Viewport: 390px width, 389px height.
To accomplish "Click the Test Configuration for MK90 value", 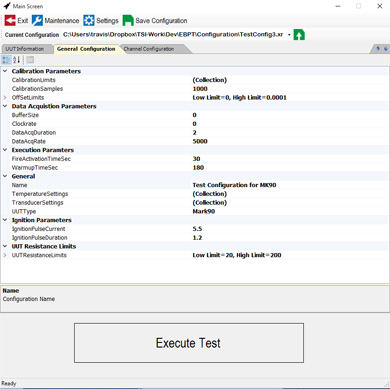I will [x=234, y=185].
